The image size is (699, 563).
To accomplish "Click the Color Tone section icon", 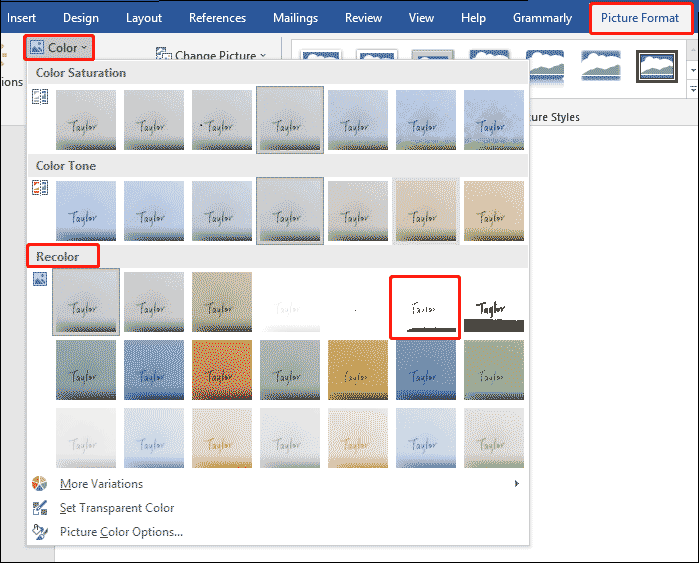I will click(40, 188).
